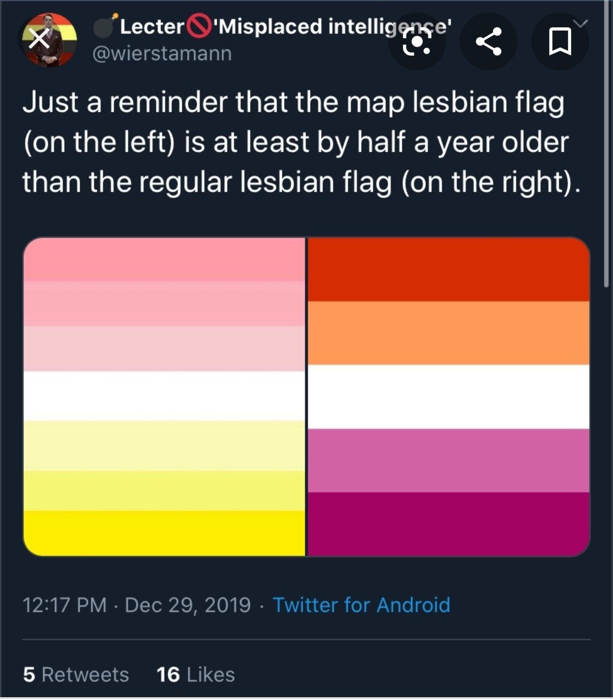This screenshot has width=613, height=700.
Task: Tap the visual search lens icon
Action: coord(417,41)
